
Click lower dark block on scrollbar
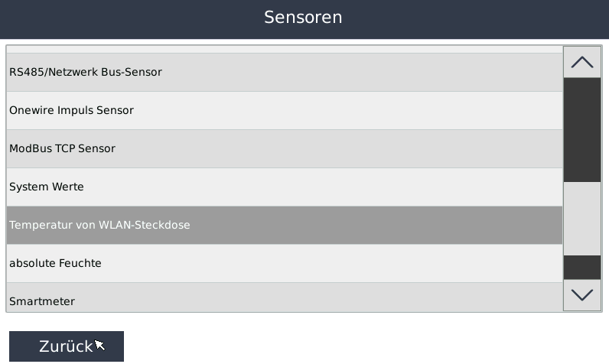click(x=581, y=267)
